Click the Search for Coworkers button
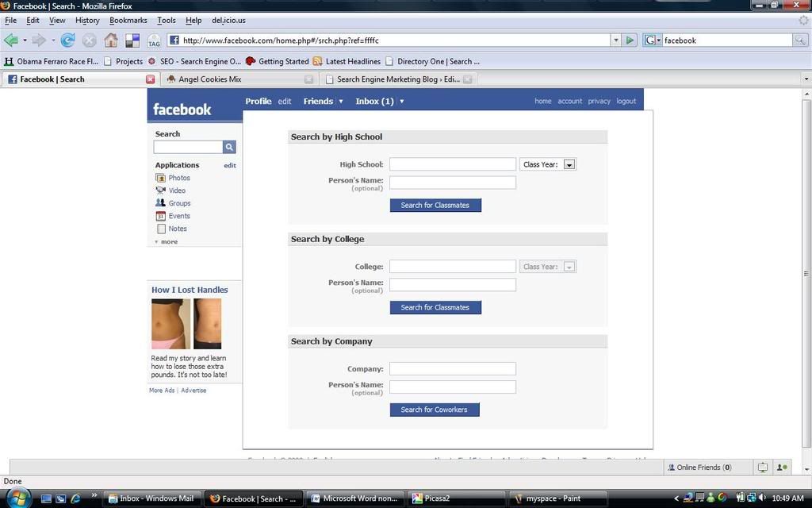 (435, 410)
